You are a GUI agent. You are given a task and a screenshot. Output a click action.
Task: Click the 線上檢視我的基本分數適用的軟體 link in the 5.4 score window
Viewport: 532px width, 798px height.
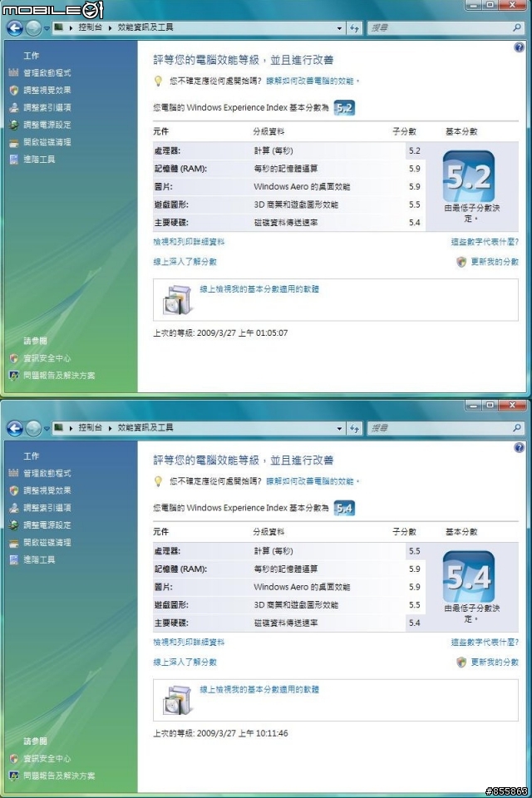(x=259, y=690)
